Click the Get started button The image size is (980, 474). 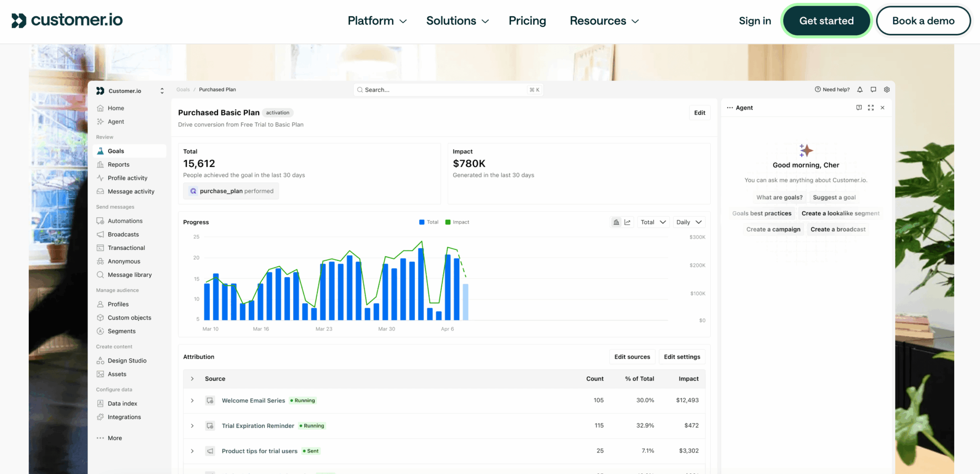826,21
